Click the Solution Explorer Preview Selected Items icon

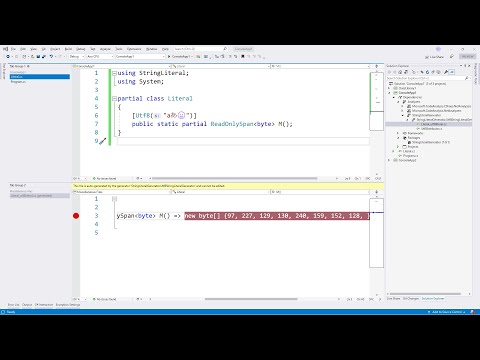[x=452, y=72]
